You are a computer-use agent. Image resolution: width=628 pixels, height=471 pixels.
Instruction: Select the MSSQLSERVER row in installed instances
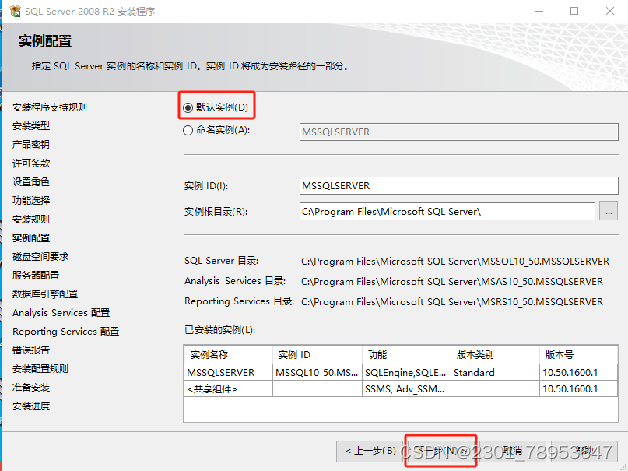pos(401,372)
